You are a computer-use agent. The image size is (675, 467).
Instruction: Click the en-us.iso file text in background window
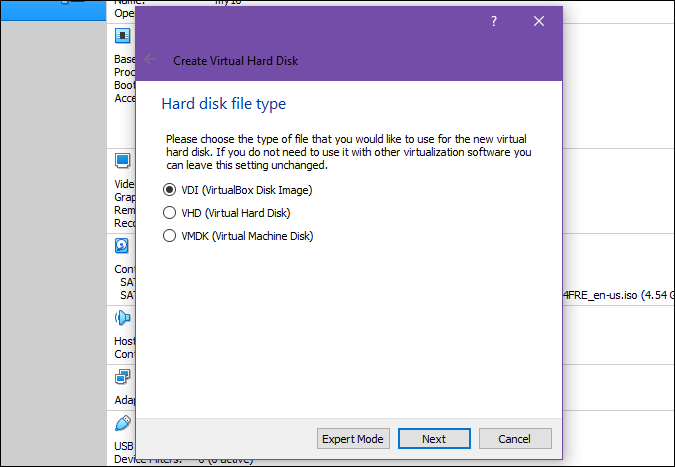tap(619, 295)
